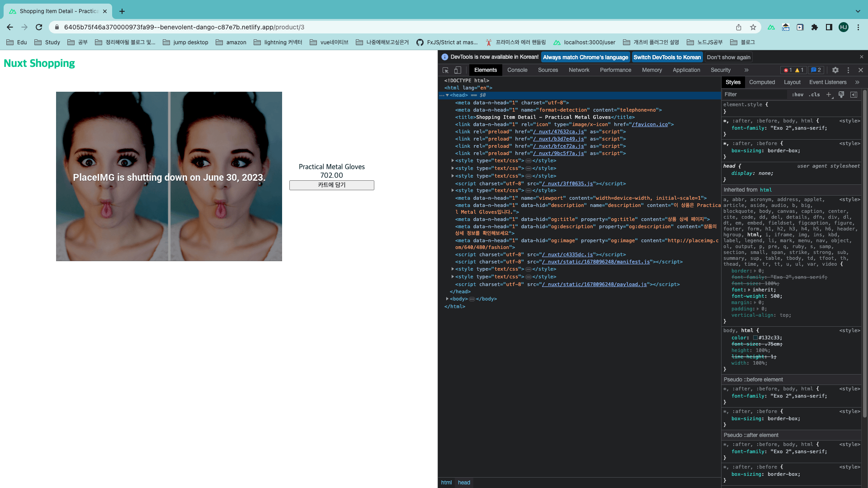
Task: Click Don't show again button
Action: pos(728,57)
